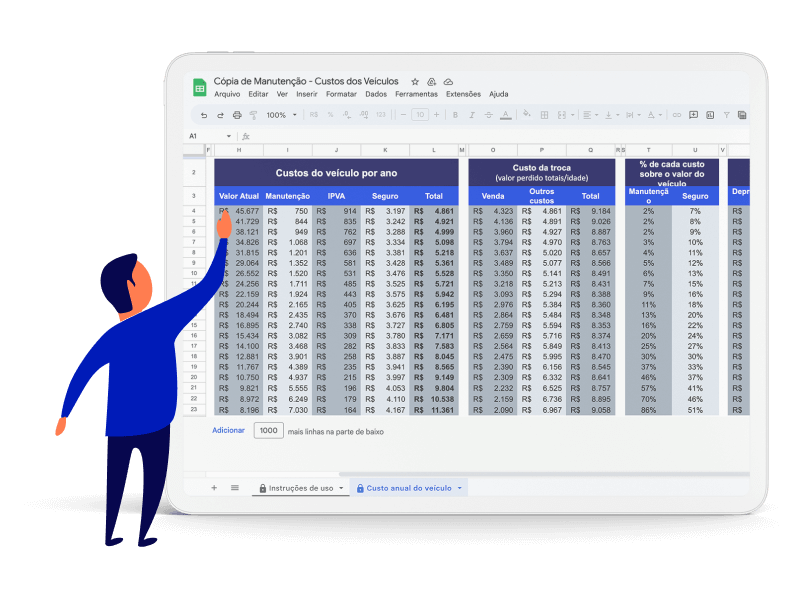The height and width of the screenshot is (600, 789).
Task: Select the Valor Atual header cell
Action: (239, 196)
